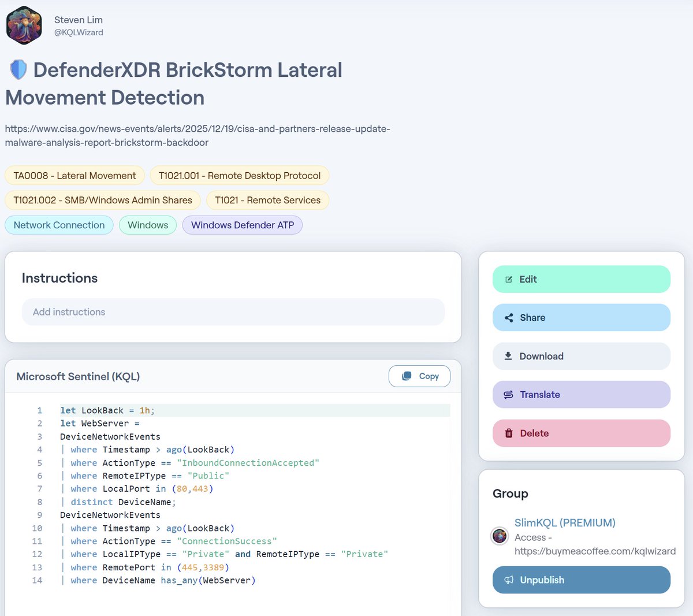Click the Translate button
This screenshot has width=693, height=616.
pyautogui.click(x=582, y=395)
